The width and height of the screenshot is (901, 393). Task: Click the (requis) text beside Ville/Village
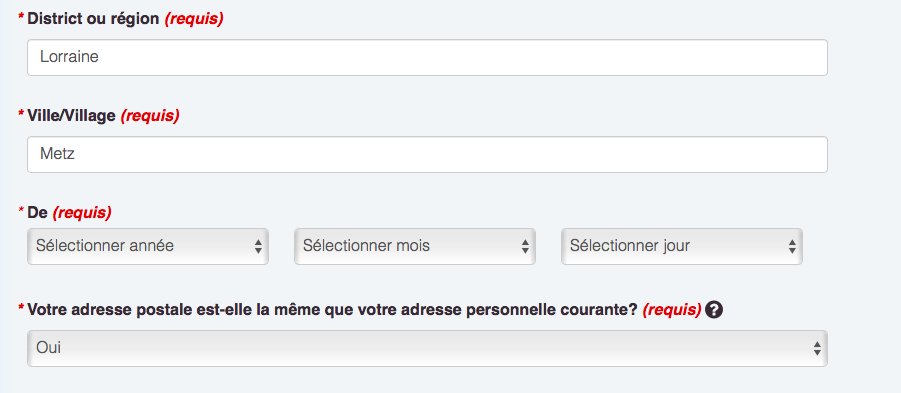click(x=149, y=116)
